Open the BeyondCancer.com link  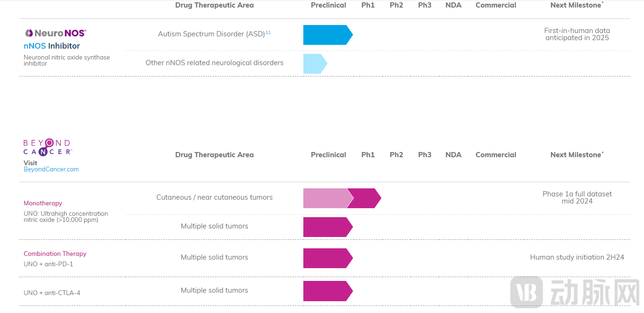51,169
